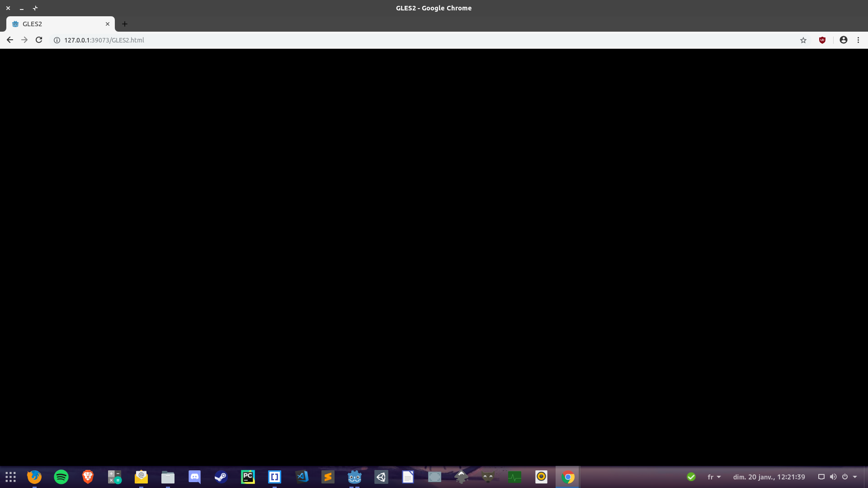View site information for 127.0.0.1
Viewport: 868px width, 488px height.
[x=57, y=40]
